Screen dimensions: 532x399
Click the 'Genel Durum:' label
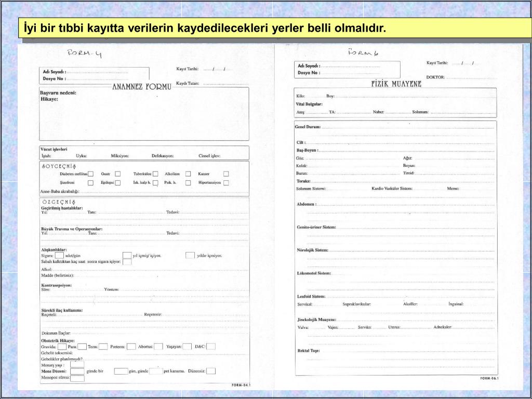pyautogui.click(x=308, y=127)
